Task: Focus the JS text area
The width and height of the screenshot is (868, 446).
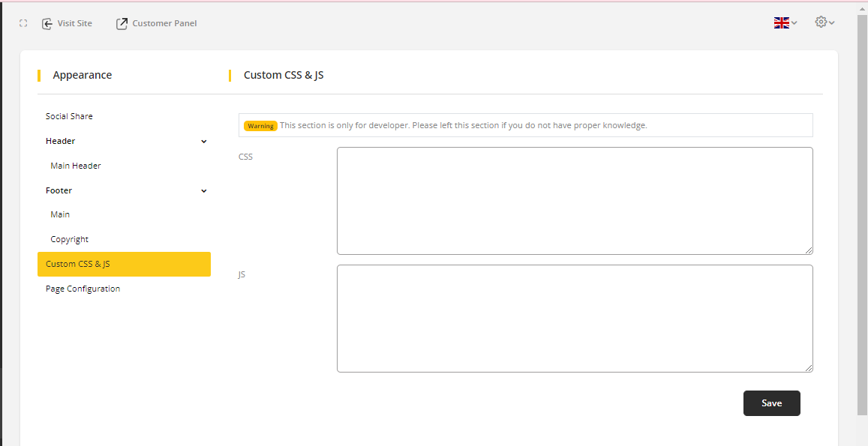Action: (575, 319)
